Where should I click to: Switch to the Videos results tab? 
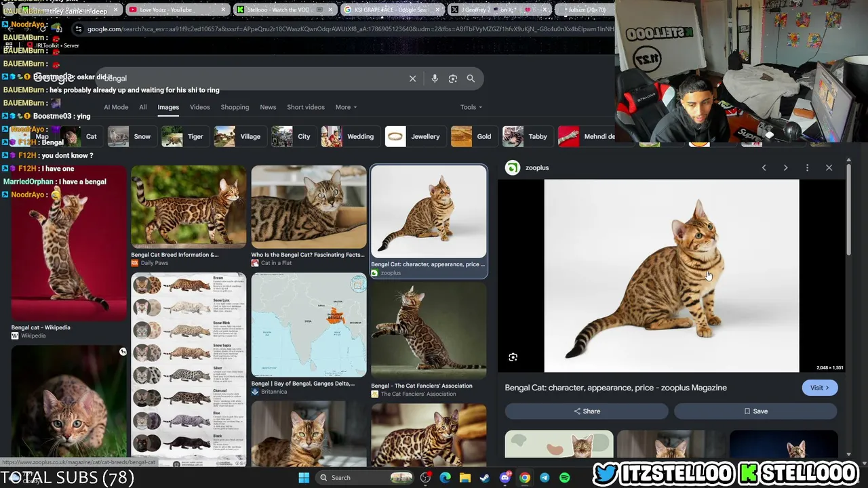tap(200, 107)
